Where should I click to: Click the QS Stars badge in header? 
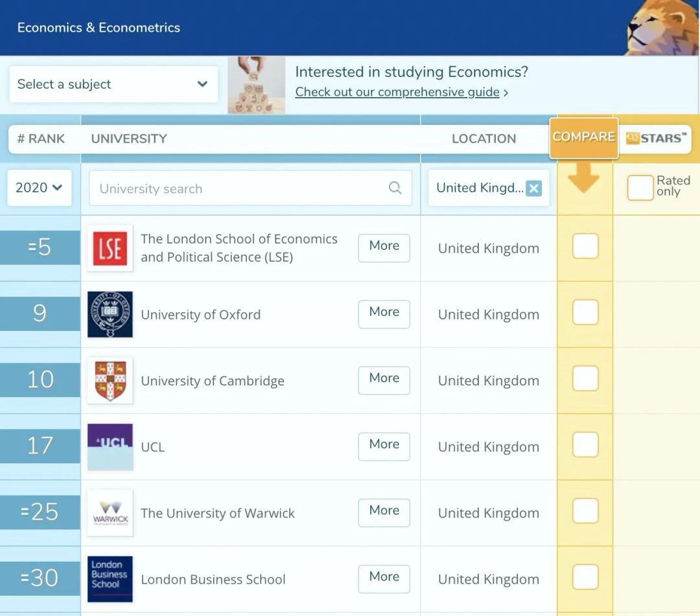pos(656,138)
